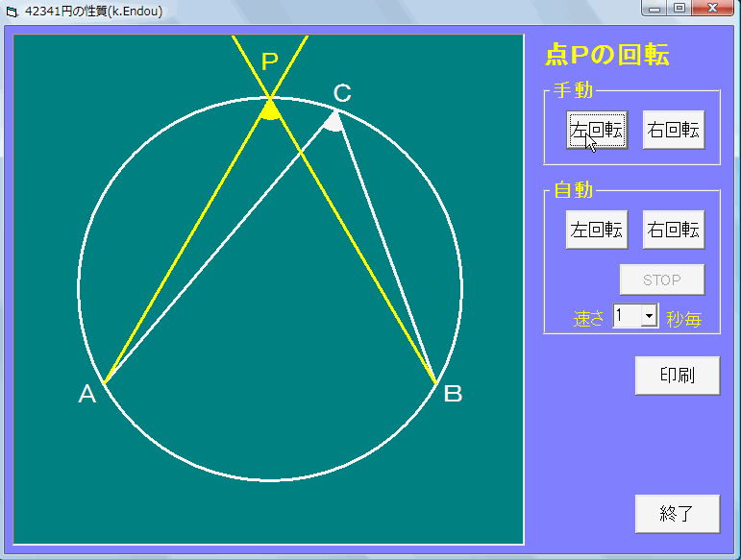The image size is (741, 560).
Task: Start automatic 左回転 in 自動 group
Action: [597, 230]
